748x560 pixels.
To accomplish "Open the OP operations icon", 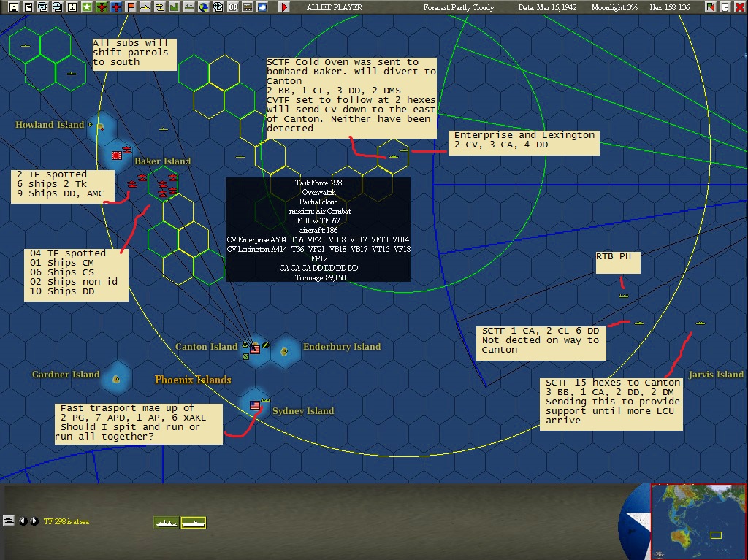I will 233,7.
